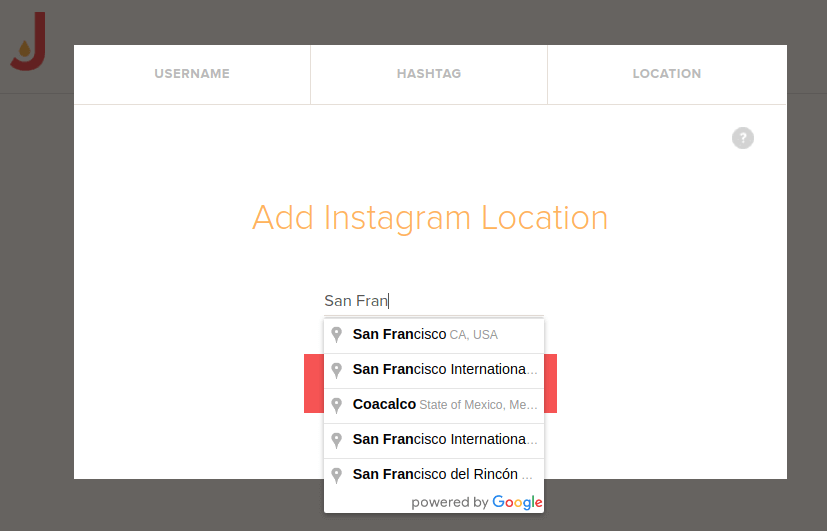Viewport: 827px width, 531px height.
Task: Open the USERNAME tab
Action: click(x=192, y=74)
